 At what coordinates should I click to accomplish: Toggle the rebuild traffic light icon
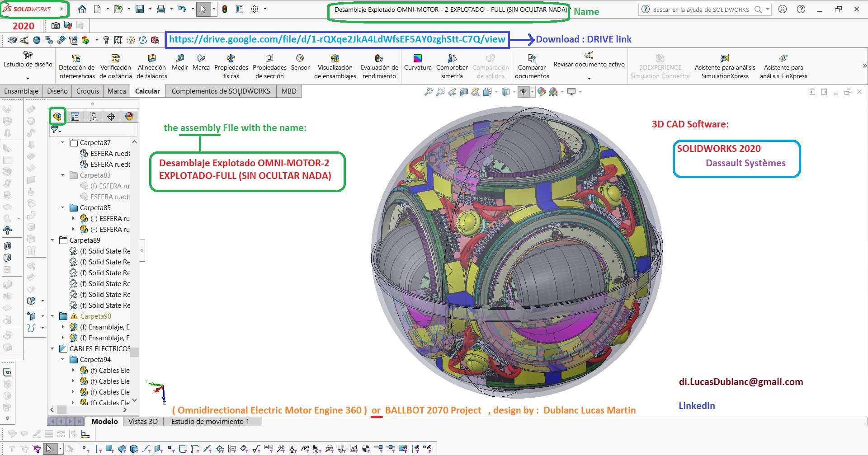225,9
